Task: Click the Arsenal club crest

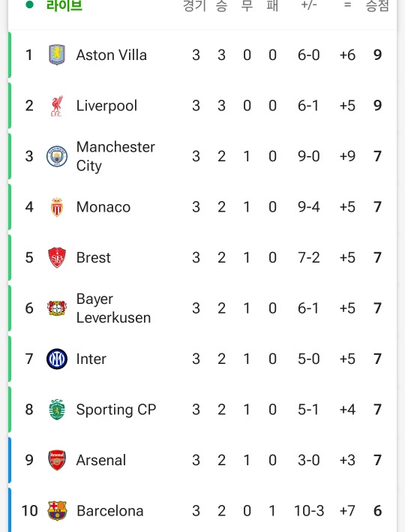Action: 57,460
